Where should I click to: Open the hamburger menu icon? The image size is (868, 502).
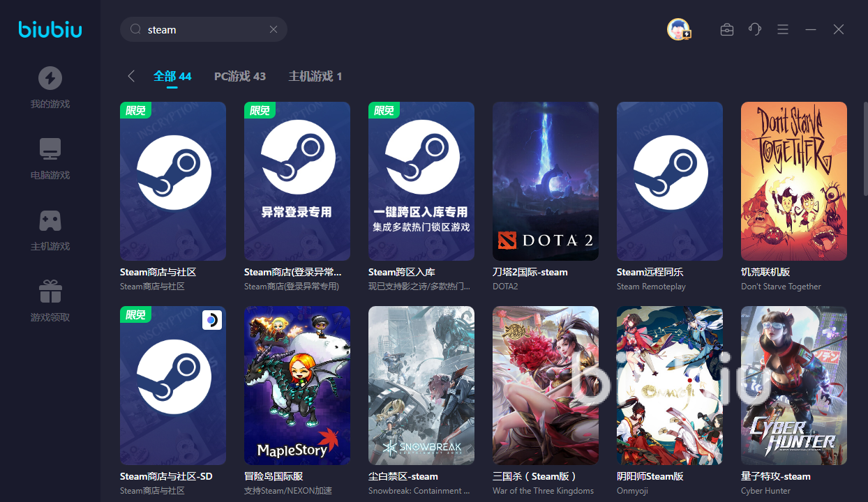click(783, 29)
